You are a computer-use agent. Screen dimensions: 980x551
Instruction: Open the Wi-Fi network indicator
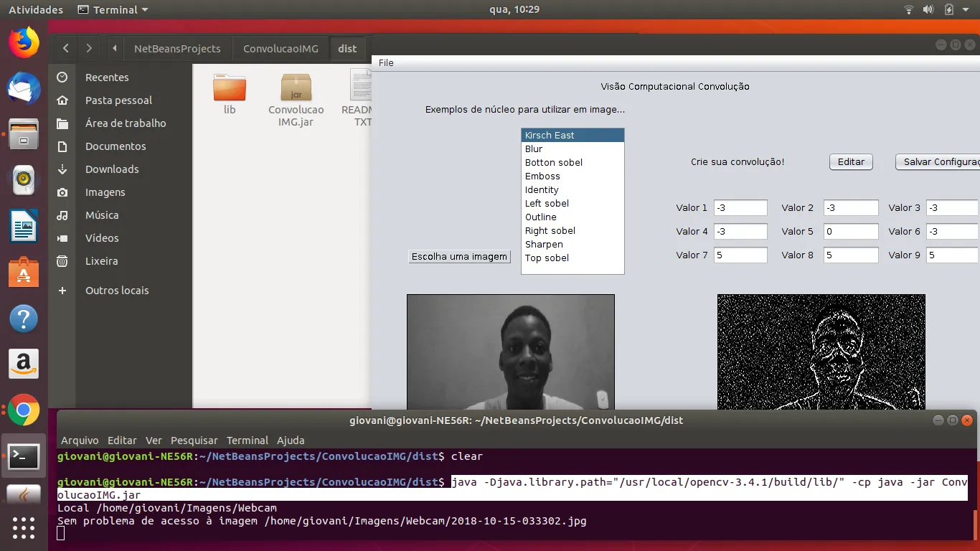coord(909,9)
